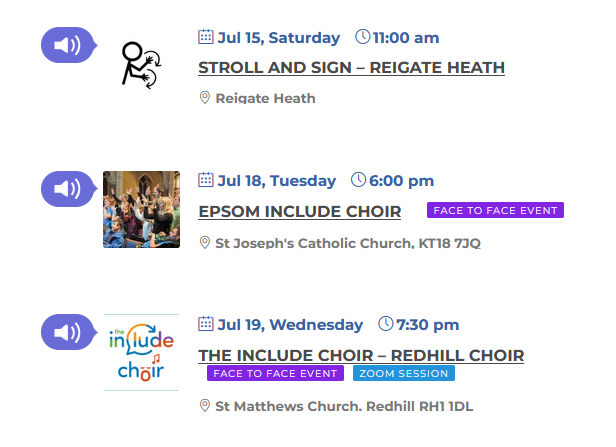Click calendar icon beside Jul 15, Saturday
This screenshot has width=616, height=447.
206,37
